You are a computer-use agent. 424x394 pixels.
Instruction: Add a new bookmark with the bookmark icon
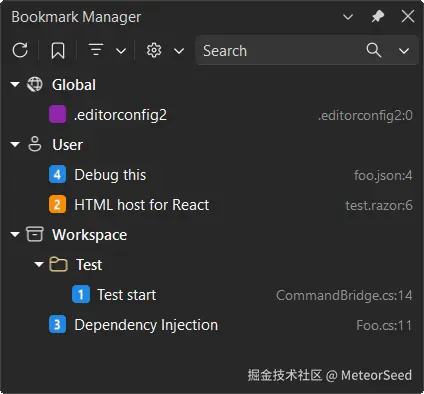pos(58,51)
